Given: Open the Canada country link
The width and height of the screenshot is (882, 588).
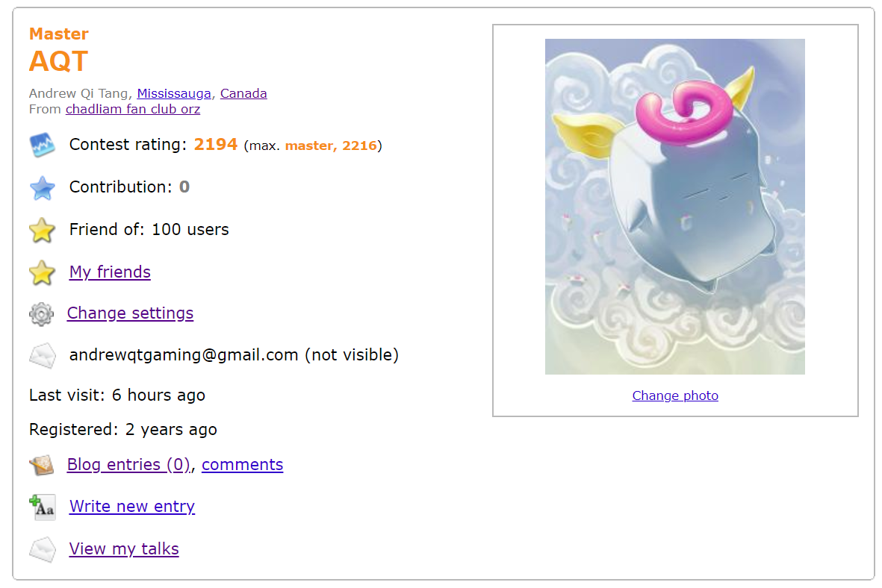Looking at the screenshot, I should [x=243, y=93].
